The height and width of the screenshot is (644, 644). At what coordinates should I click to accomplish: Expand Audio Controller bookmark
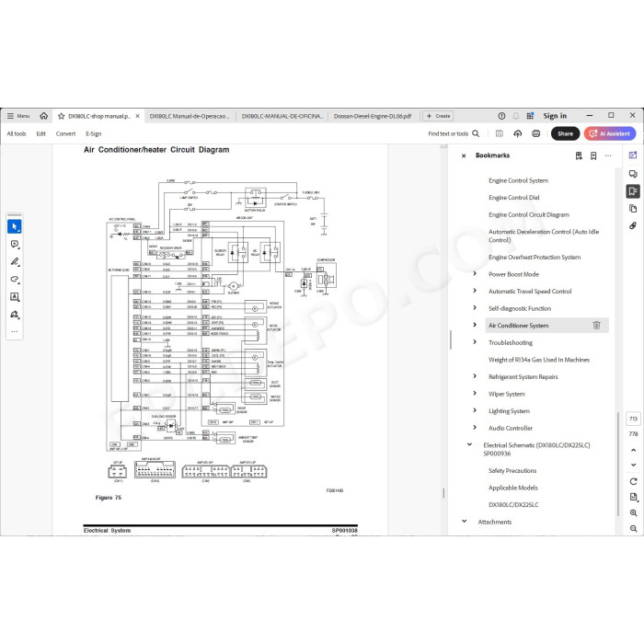click(x=475, y=428)
